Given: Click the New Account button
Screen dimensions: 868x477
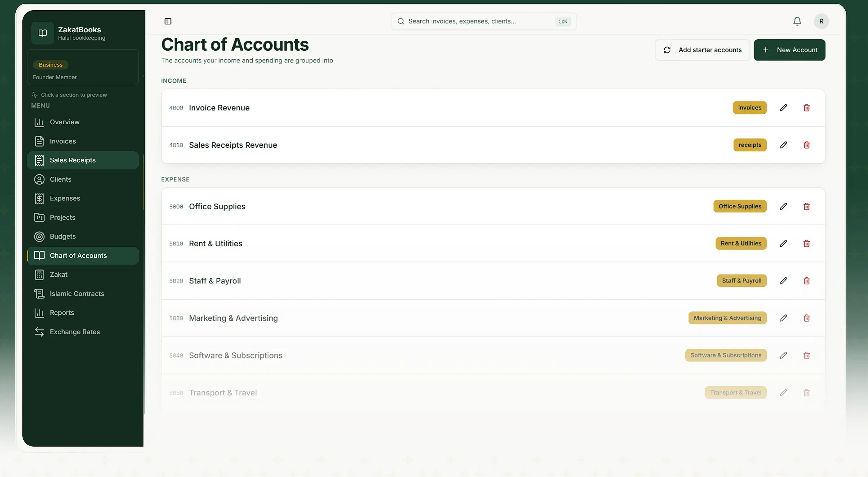Looking at the screenshot, I should pyautogui.click(x=790, y=50).
